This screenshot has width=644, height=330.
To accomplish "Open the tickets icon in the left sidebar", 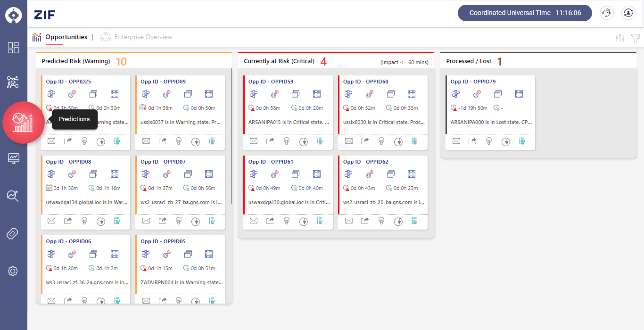I will (x=14, y=233).
